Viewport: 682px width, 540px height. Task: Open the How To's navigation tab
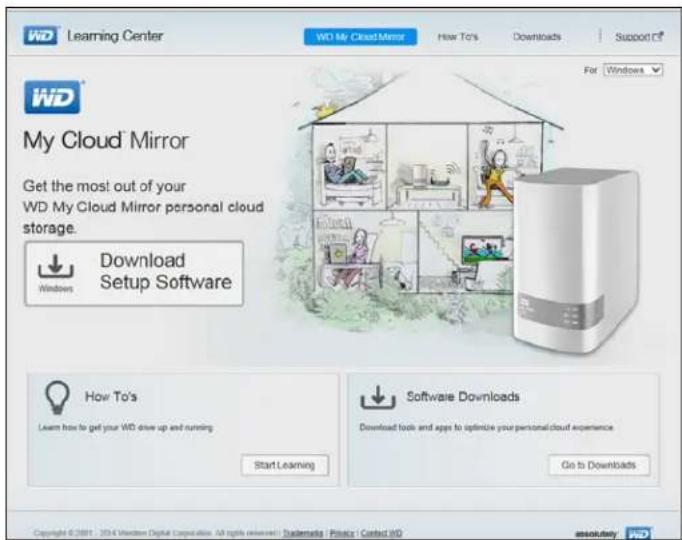[x=458, y=37]
